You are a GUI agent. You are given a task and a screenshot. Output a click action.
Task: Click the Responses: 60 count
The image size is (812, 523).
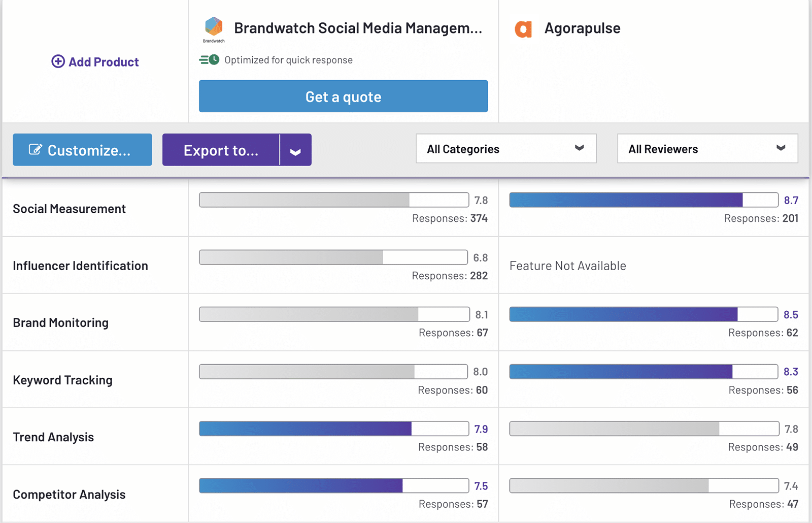click(x=453, y=390)
